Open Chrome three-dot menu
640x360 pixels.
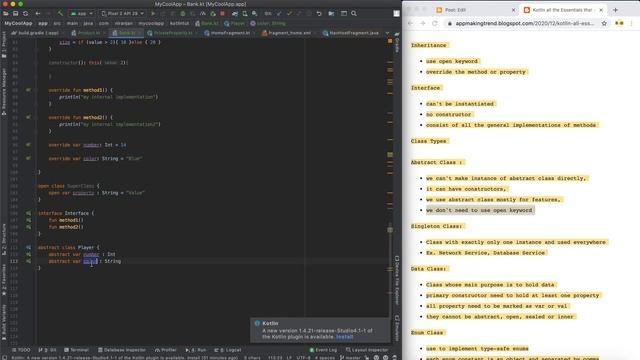coord(631,23)
